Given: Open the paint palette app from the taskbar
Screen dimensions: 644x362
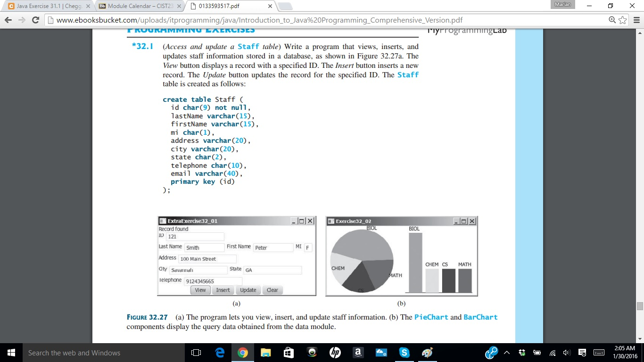Looking at the screenshot, I should pos(427,352).
